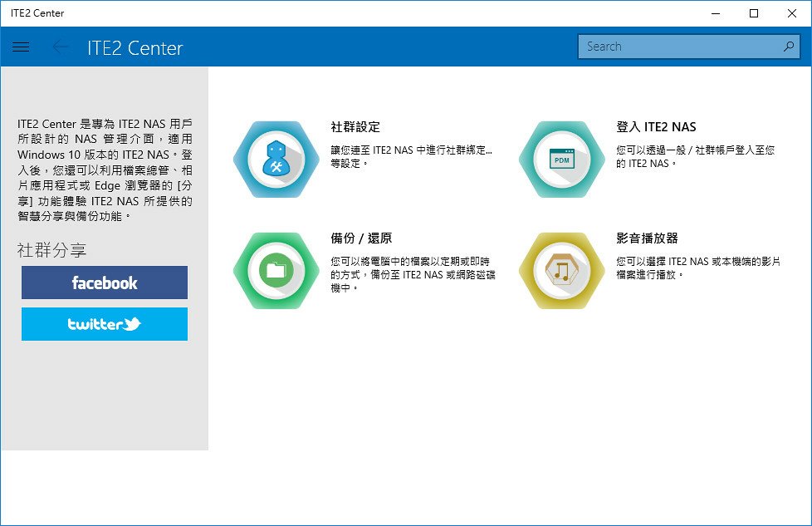
Task: Click the magnifier search icon
Action: tap(788, 47)
